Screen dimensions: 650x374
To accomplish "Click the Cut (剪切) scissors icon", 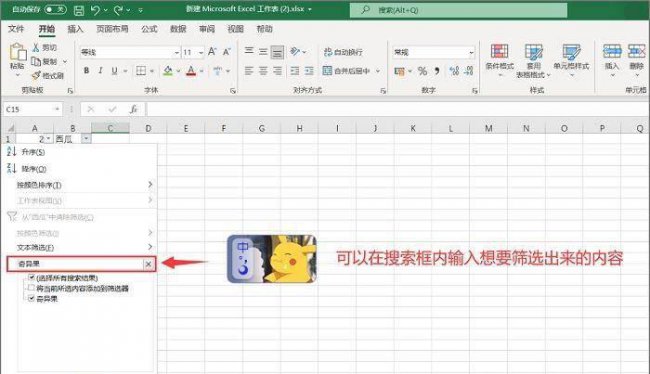I will point(36,48).
